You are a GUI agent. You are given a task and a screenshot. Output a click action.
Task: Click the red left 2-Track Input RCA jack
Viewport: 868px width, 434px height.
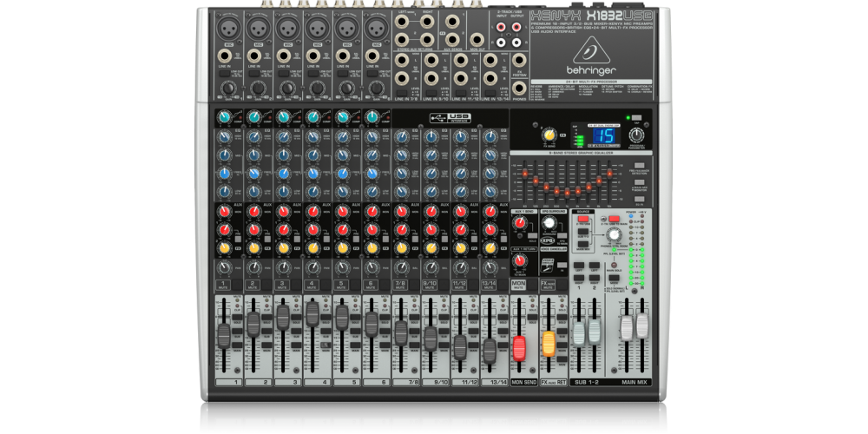(x=502, y=26)
